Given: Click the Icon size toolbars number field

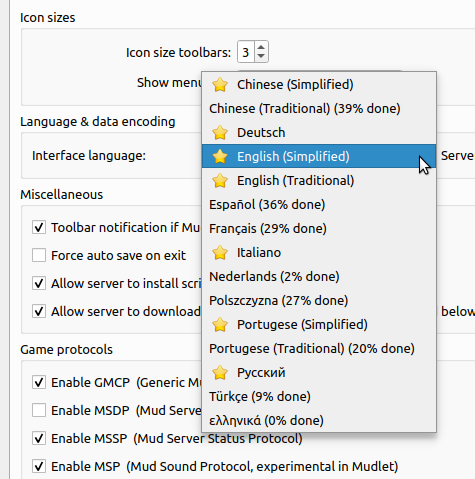Looking at the screenshot, I should pyautogui.click(x=246, y=52).
